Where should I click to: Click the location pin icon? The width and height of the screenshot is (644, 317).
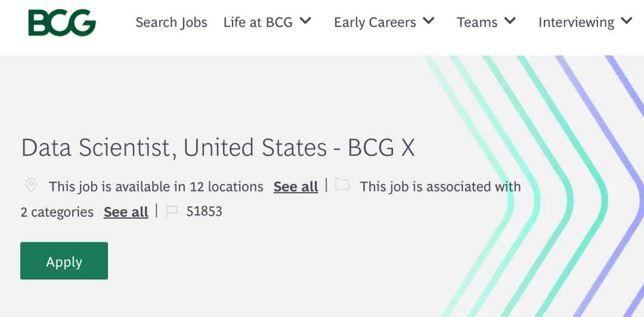point(31,186)
